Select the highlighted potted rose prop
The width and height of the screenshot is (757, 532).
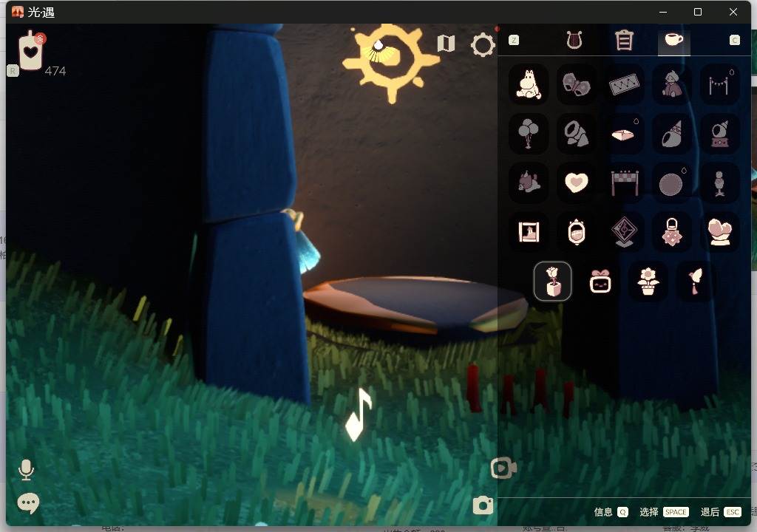553,282
